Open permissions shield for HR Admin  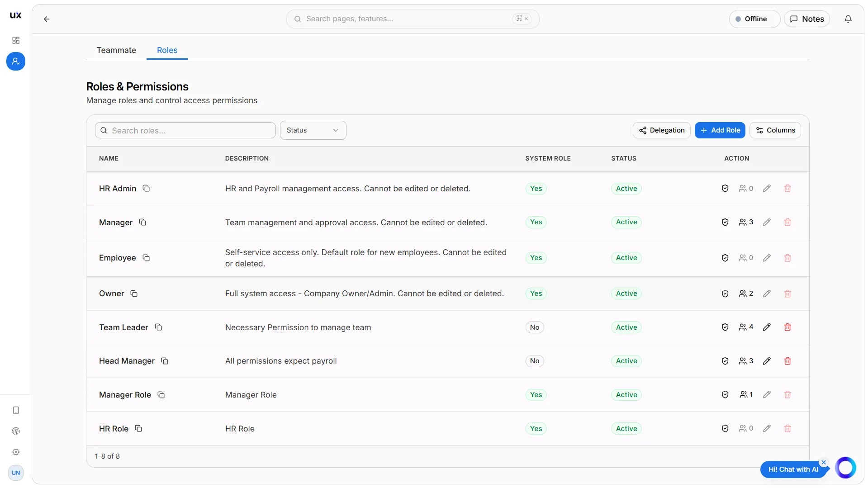click(725, 188)
